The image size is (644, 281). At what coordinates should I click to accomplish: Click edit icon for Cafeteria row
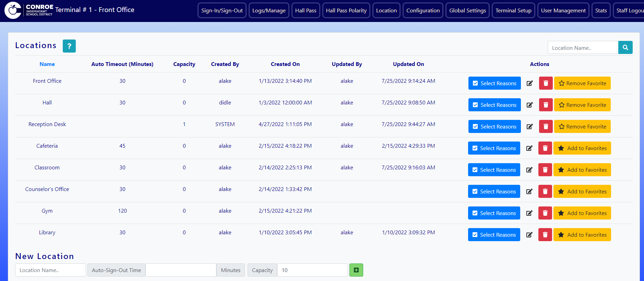[529, 148]
